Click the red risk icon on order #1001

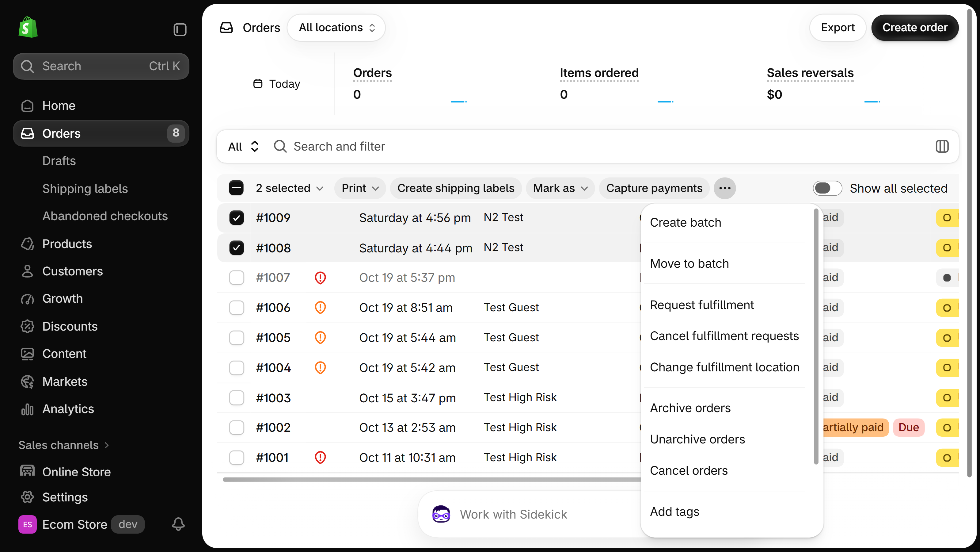pos(320,457)
